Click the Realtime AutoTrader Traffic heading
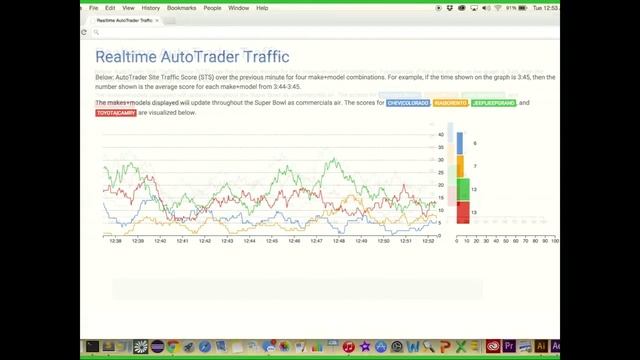This screenshot has width=640, height=360. 192,57
